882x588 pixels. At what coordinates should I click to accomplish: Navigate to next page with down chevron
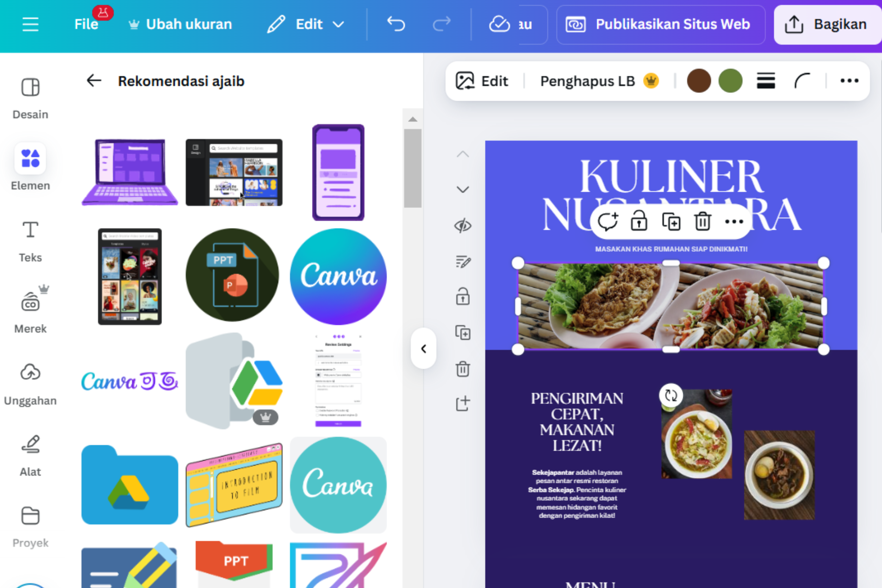pyautogui.click(x=463, y=189)
